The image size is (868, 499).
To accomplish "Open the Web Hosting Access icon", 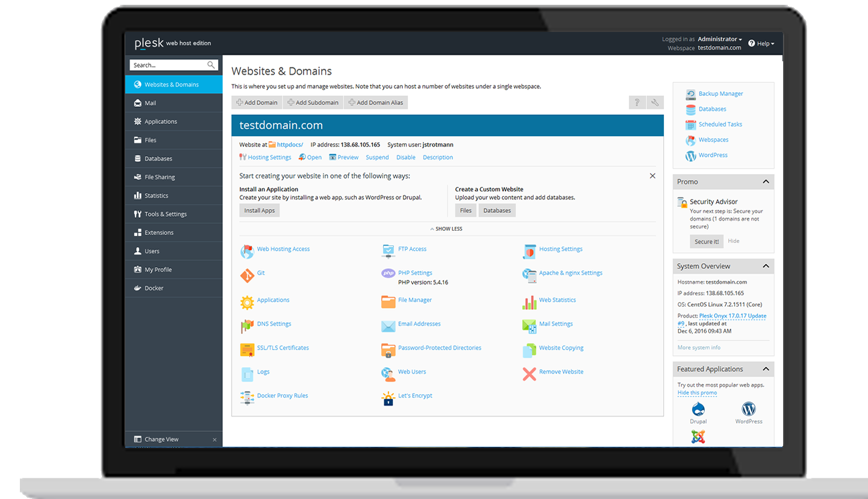I will click(x=247, y=251).
